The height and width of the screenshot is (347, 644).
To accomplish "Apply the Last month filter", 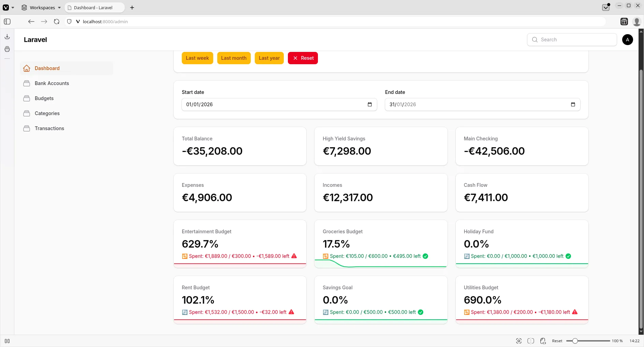I will [234, 58].
